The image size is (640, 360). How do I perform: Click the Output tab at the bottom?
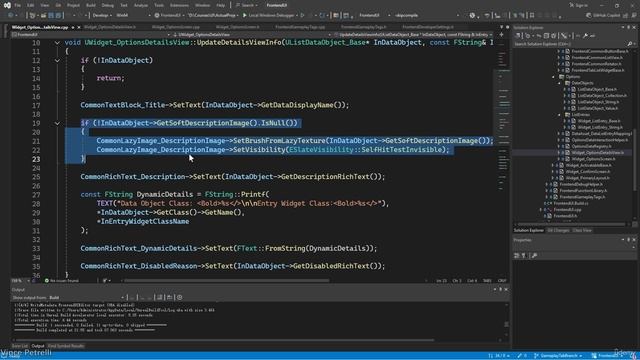click(38, 346)
